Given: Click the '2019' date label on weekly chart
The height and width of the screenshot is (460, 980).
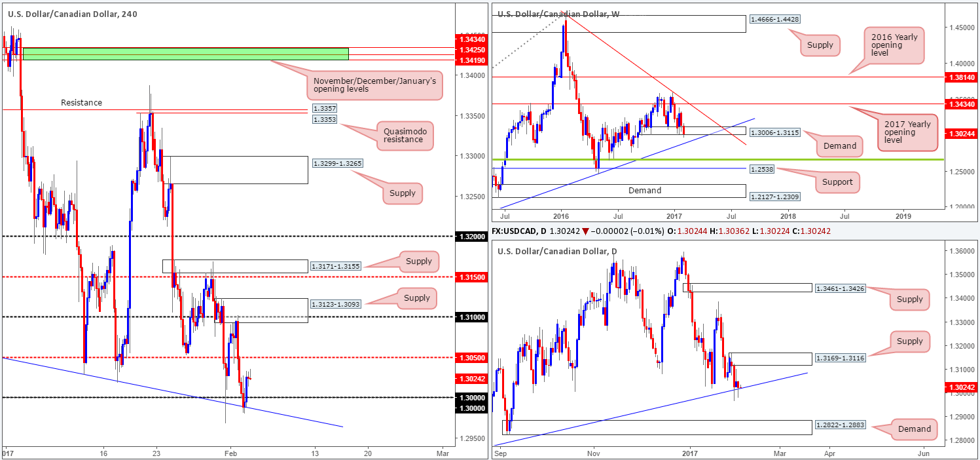Looking at the screenshot, I should click(x=903, y=215).
